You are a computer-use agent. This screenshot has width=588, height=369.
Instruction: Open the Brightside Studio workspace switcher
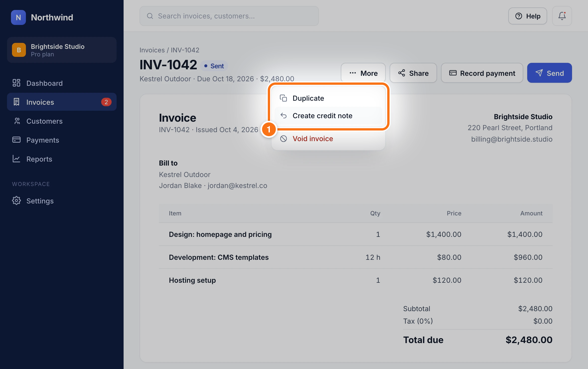[x=62, y=50]
